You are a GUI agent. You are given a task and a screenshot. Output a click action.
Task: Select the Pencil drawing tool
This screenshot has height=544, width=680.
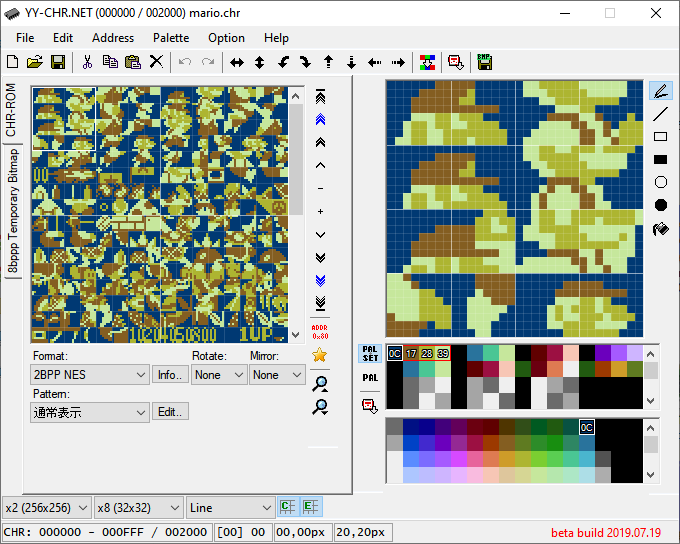[x=660, y=91]
